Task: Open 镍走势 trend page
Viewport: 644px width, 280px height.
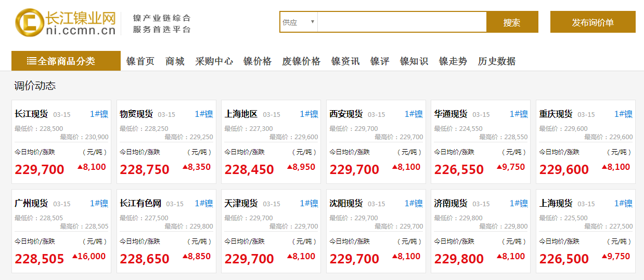Action: click(453, 61)
